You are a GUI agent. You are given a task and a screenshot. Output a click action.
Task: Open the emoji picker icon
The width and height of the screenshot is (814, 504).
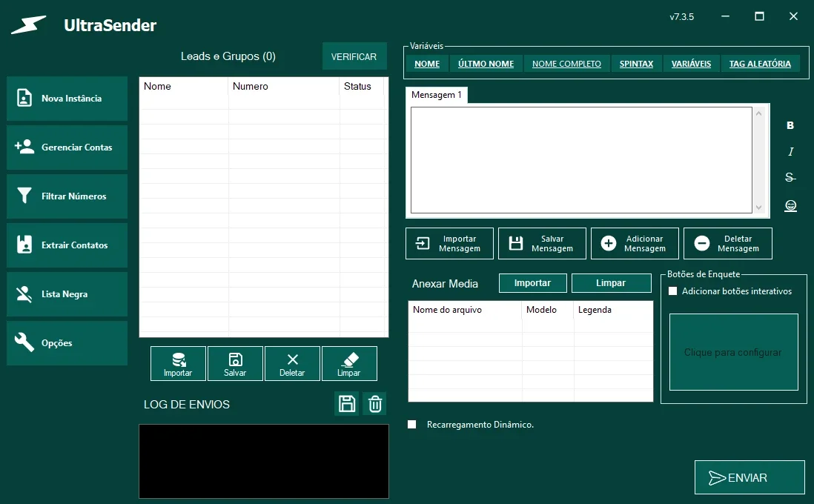[x=790, y=206]
